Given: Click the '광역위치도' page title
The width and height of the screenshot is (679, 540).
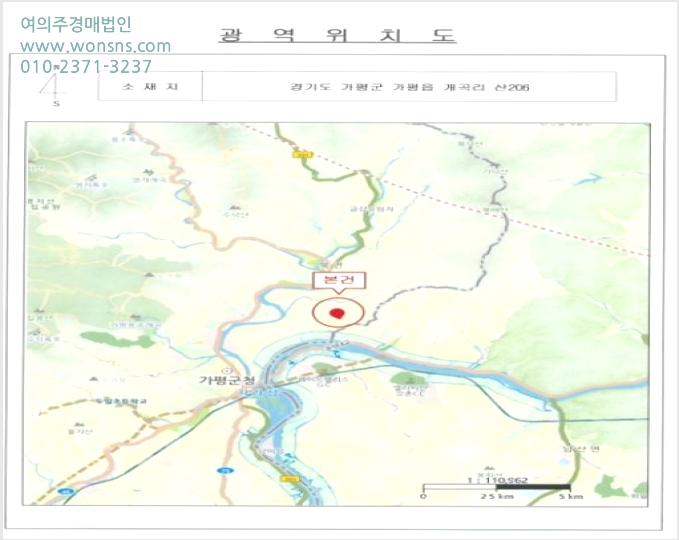Looking at the screenshot, I should (x=337, y=34).
